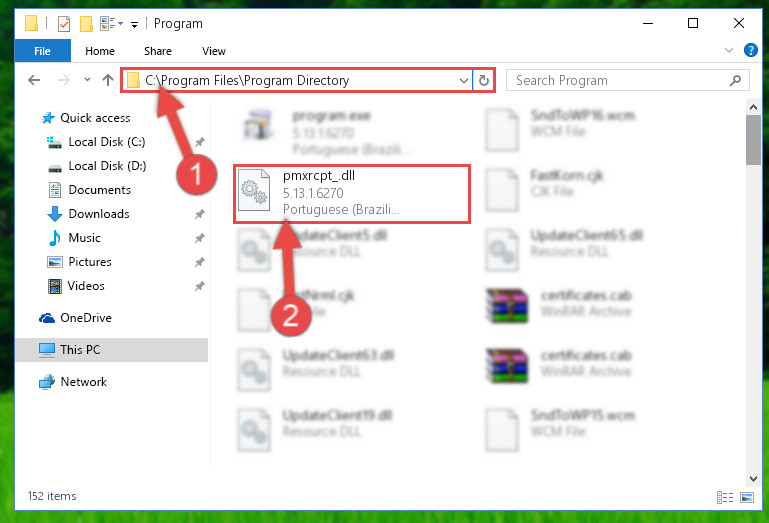Click the Back navigation arrow
This screenshot has height=523, width=769.
[34, 80]
